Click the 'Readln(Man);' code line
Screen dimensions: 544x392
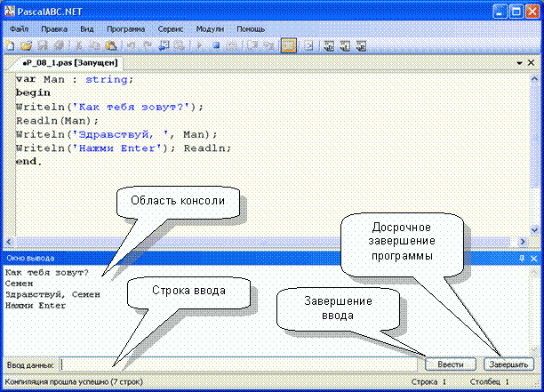[57, 121]
